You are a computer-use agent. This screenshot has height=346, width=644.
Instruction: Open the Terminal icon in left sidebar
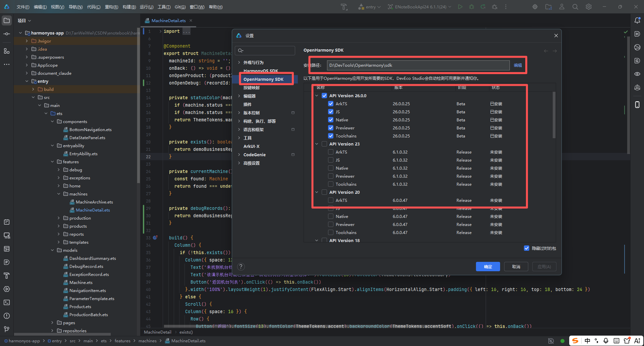point(7,302)
